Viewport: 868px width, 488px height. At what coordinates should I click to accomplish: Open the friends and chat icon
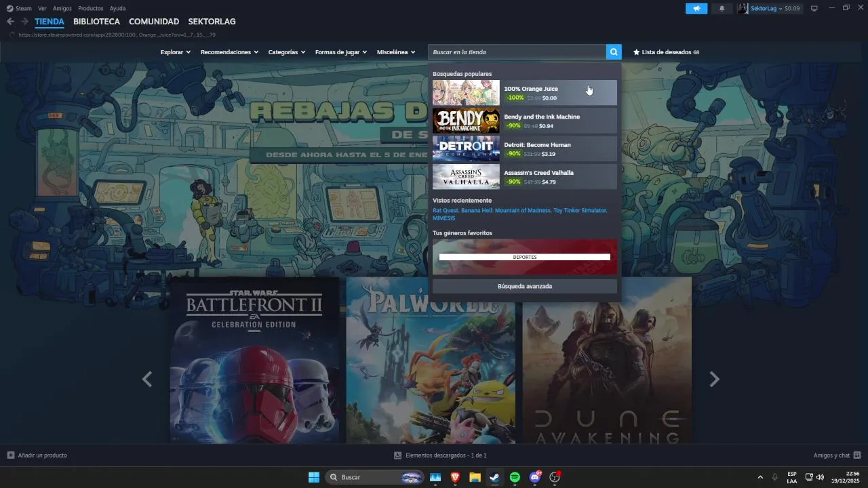(x=857, y=455)
